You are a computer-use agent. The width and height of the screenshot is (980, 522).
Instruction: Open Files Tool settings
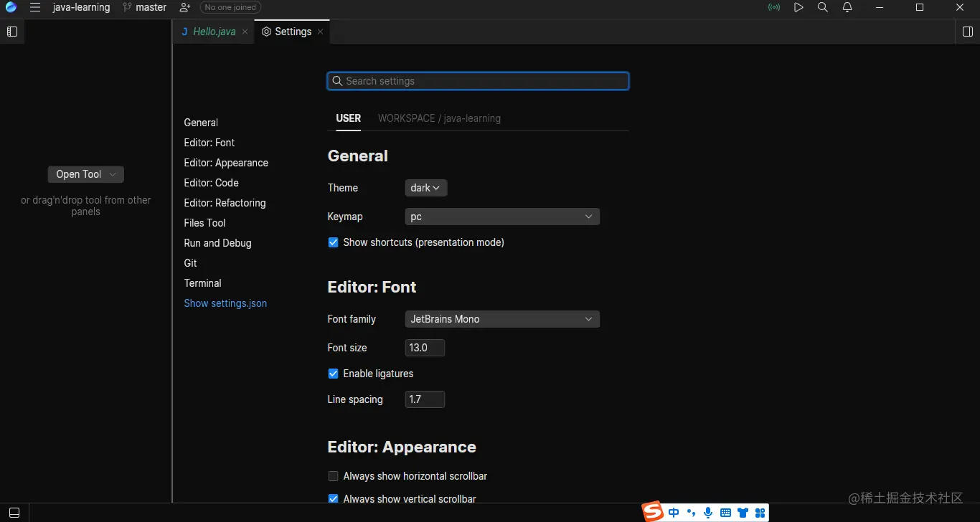point(204,223)
